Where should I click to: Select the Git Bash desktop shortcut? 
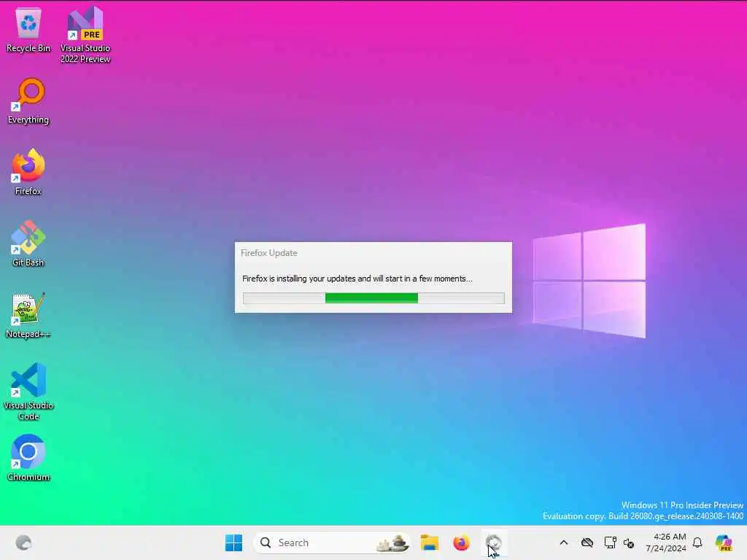[x=28, y=244]
